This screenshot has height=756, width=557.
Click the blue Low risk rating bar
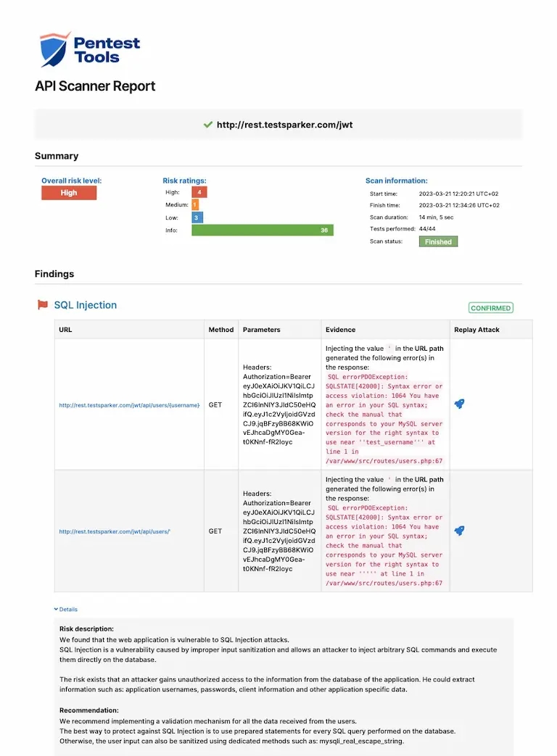197,217
